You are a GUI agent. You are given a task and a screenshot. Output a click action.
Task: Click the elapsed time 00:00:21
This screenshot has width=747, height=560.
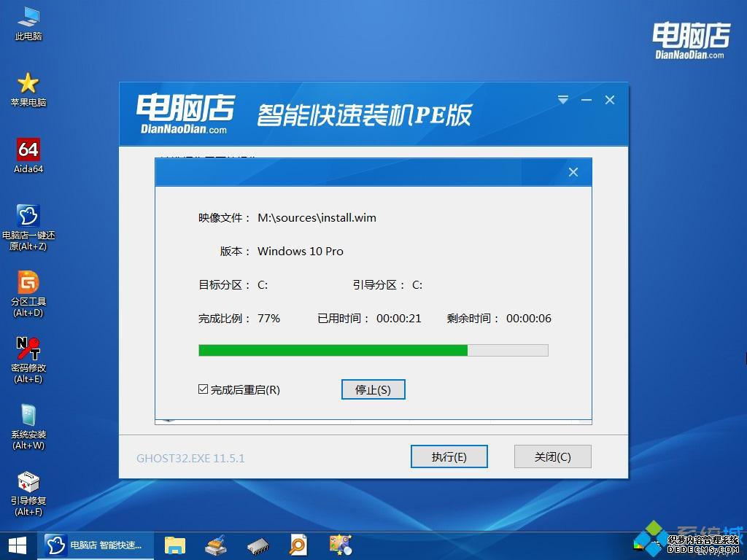(399, 318)
